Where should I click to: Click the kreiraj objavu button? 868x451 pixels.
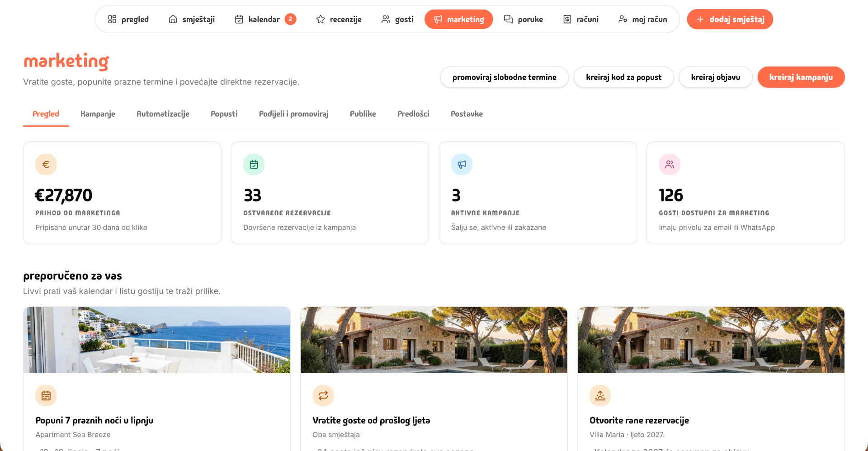click(716, 77)
